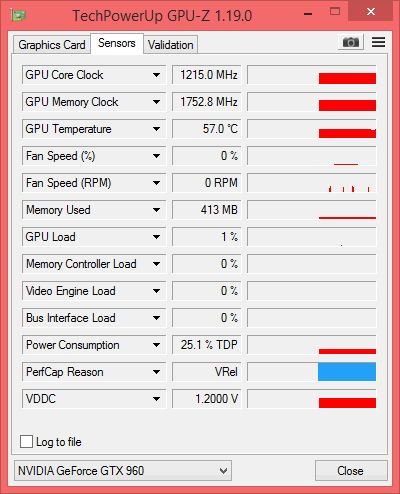This screenshot has width=400, height=494.
Task: Switch to the Validation tab
Action: (x=171, y=45)
